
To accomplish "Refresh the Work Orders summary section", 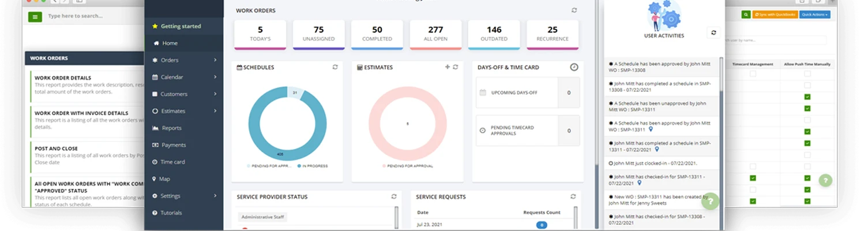I will point(574,10).
